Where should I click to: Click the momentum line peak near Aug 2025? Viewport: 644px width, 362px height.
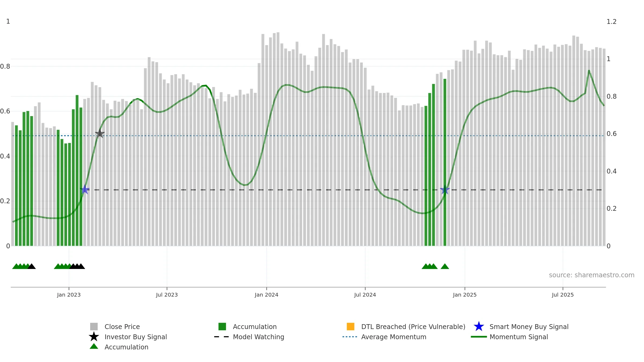(x=589, y=71)
